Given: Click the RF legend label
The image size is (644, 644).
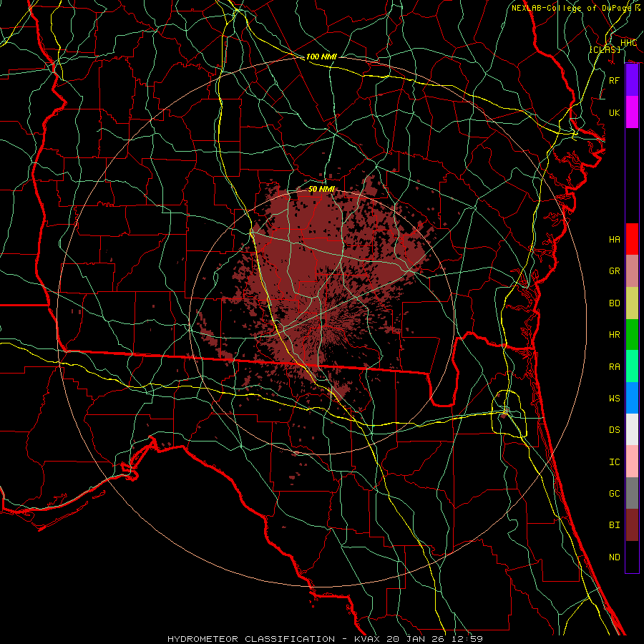Looking at the screenshot, I should (615, 80).
